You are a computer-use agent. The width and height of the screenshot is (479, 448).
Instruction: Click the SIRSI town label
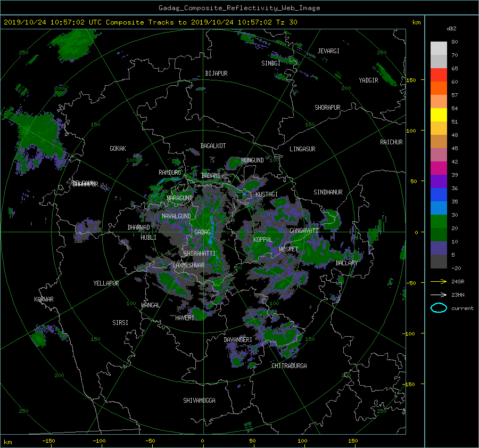point(120,323)
